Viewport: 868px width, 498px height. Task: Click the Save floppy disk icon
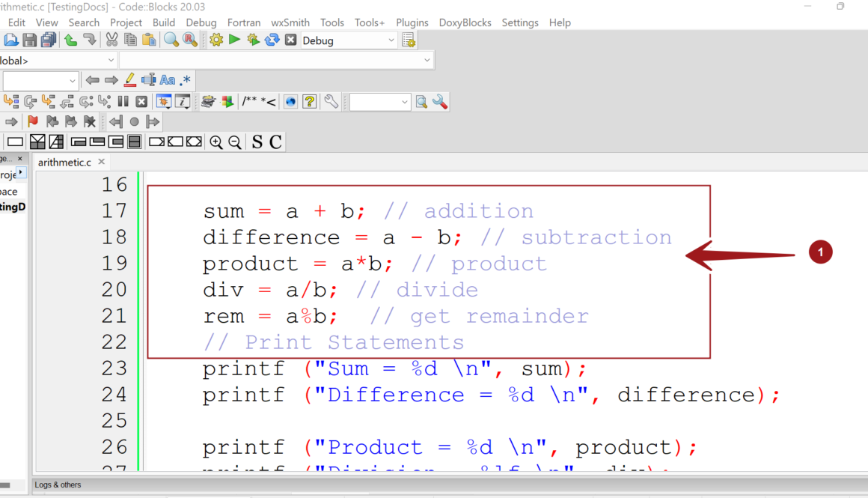(30, 40)
